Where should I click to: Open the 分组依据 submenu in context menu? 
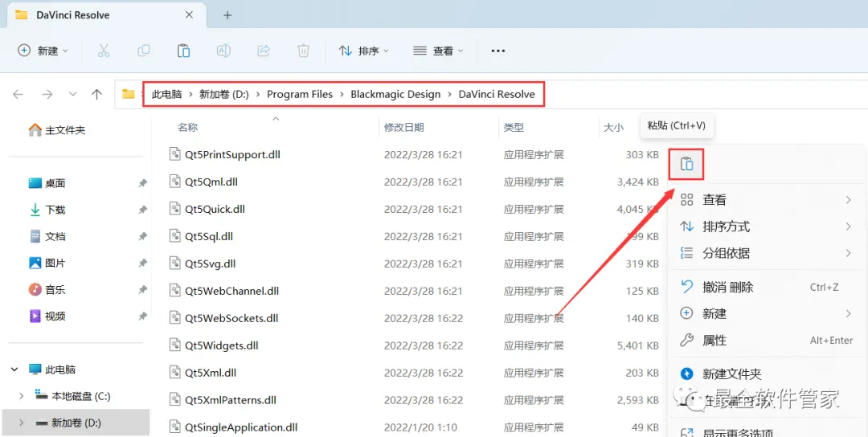click(x=766, y=253)
